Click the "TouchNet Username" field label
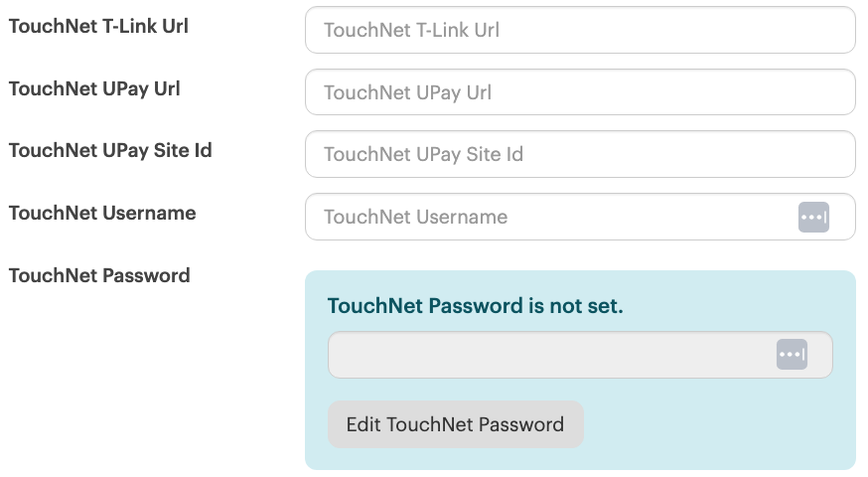 (102, 213)
